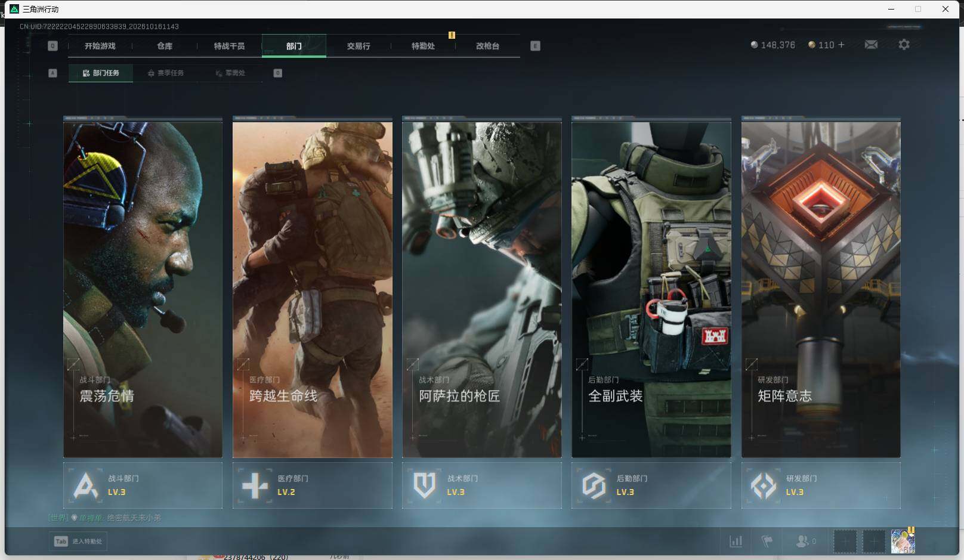Screen dimensions: 964x560
Task: Switch to the 仓库 tab
Action: [x=165, y=46]
